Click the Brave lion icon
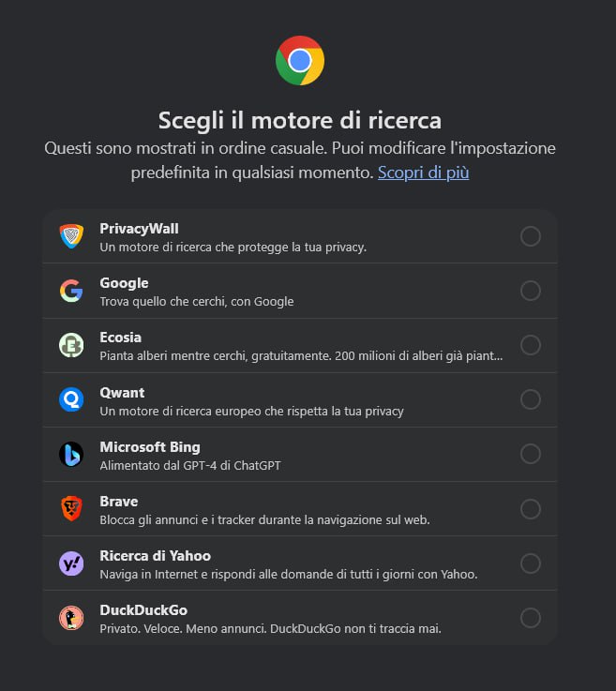616x691 pixels. pyautogui.click(x=71, y=508)
